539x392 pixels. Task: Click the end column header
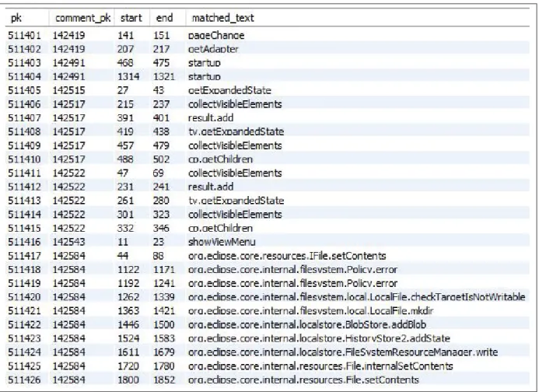point(164,18)
